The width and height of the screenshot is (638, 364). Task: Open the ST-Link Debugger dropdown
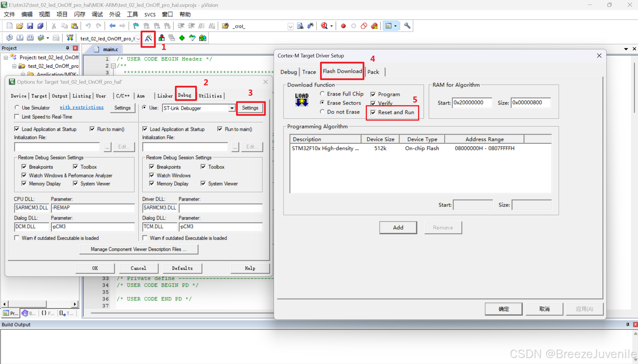point(232,108)
